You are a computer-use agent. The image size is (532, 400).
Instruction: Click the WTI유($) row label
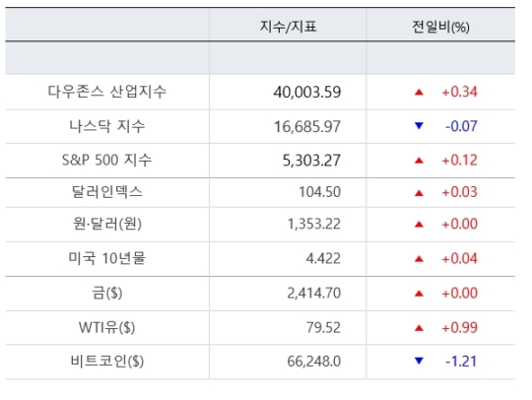106,328
